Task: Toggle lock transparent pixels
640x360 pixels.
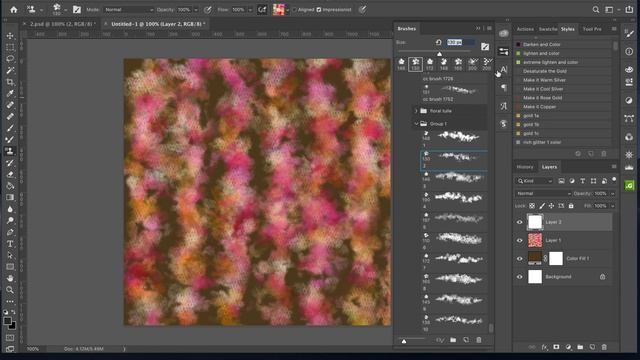Action: tap(532, 206)
